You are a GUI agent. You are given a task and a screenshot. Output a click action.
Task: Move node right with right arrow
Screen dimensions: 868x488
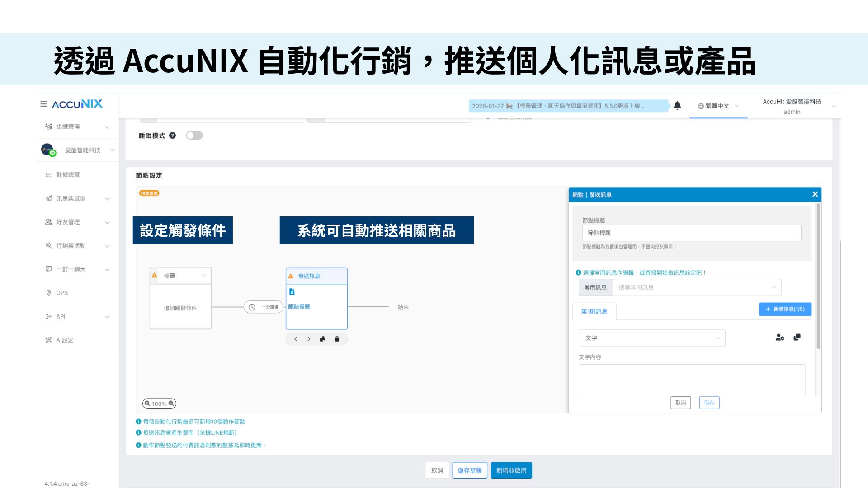309,339
